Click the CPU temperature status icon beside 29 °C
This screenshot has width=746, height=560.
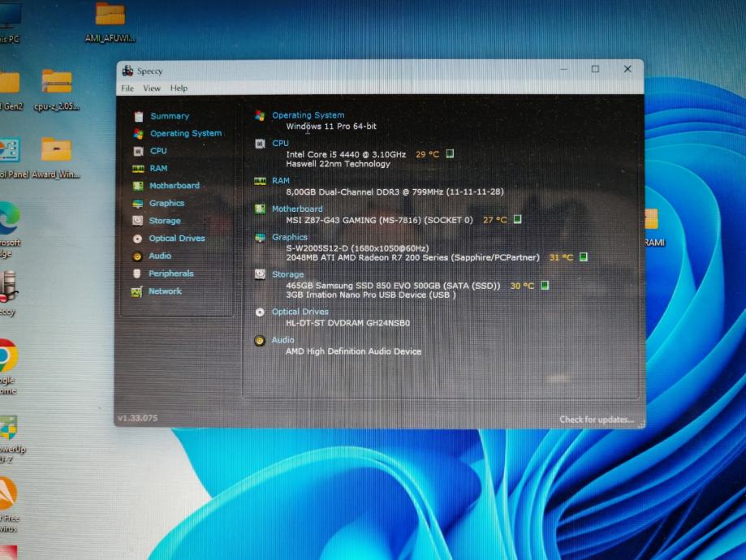[x=450, y=153]
